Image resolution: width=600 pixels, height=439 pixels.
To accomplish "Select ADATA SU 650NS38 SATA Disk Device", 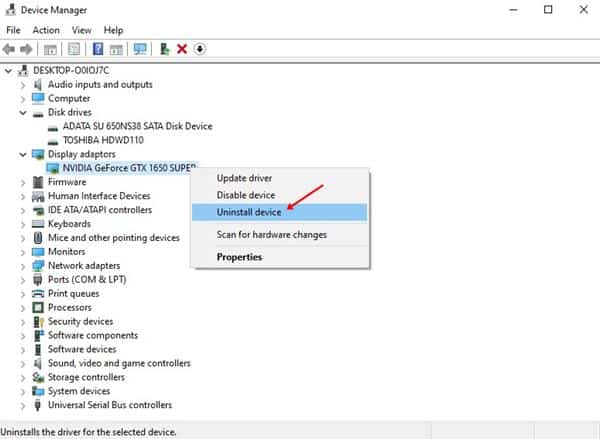I will [x=137, y=126].
